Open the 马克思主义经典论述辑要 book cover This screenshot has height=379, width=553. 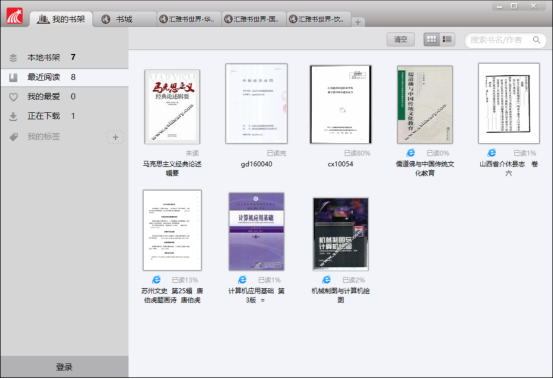(x=172, y=107)
